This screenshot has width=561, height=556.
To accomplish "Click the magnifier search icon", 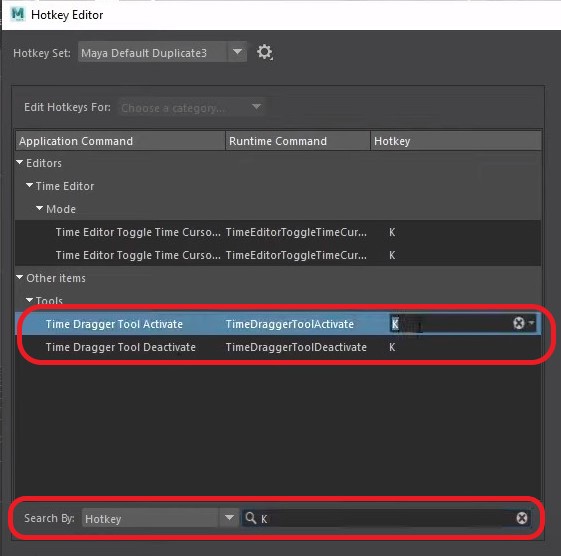I will pos(251,518).
